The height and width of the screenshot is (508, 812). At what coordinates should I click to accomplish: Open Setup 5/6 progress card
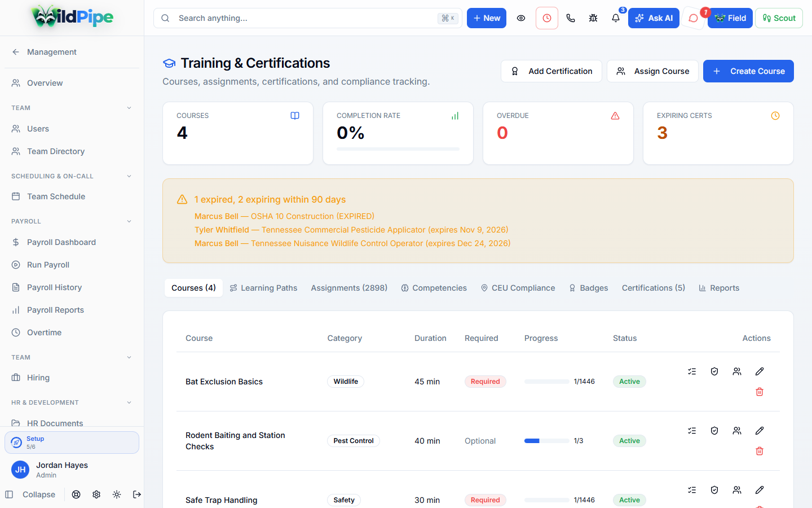72,443
